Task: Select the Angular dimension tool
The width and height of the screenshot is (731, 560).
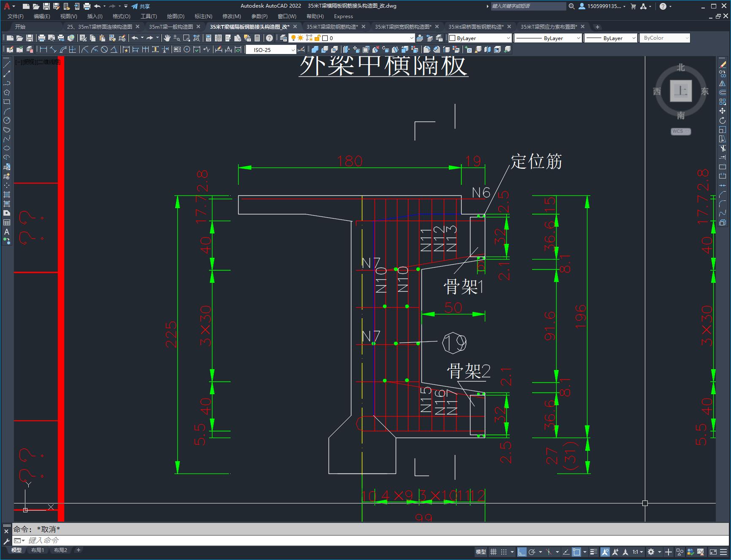Action: click(114, 50)
